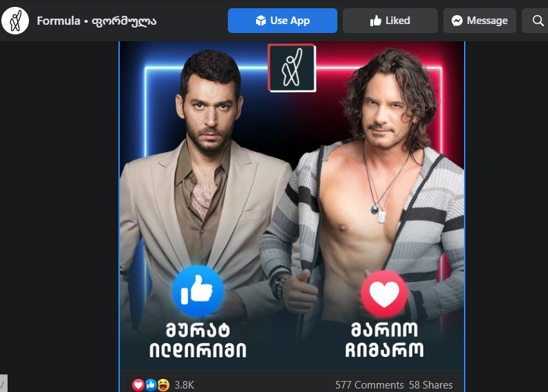548x392 pixels.
Task: Click the Formula • ფორმულა page name
Action: pos(97,21)
